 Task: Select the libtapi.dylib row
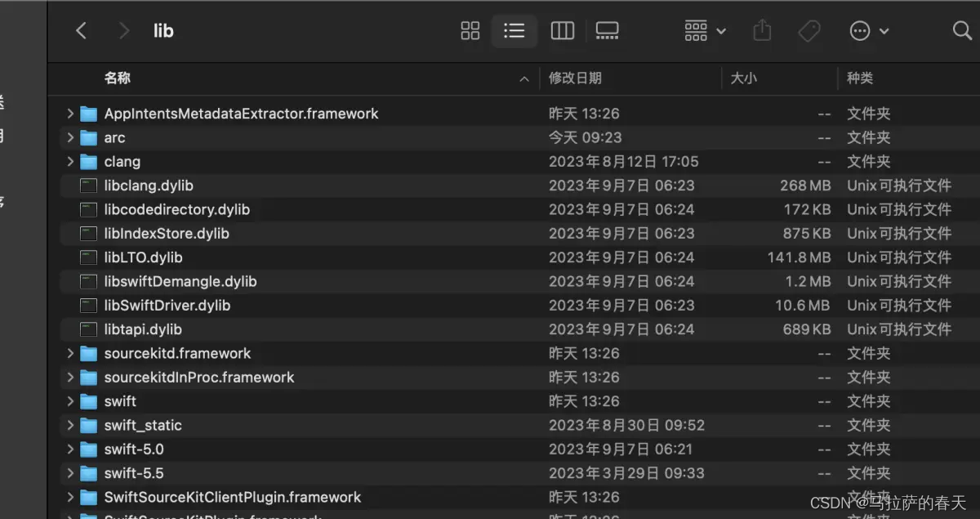point(143,329)
